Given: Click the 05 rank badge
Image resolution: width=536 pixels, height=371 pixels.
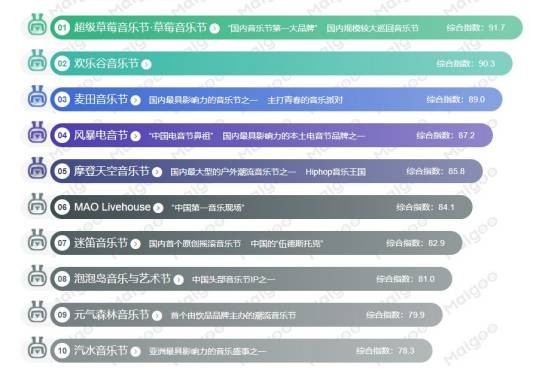Looking at the screenshot, I should point(62,171).
